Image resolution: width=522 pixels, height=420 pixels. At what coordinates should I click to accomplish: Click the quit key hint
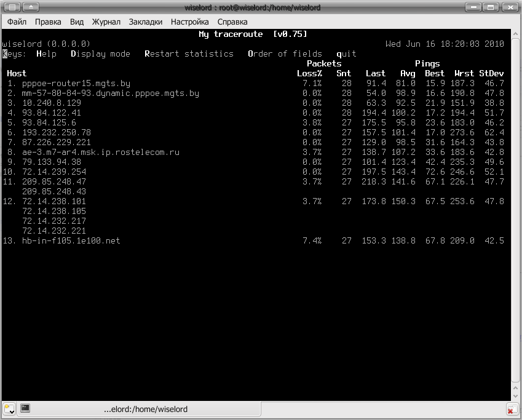point(346,54)
